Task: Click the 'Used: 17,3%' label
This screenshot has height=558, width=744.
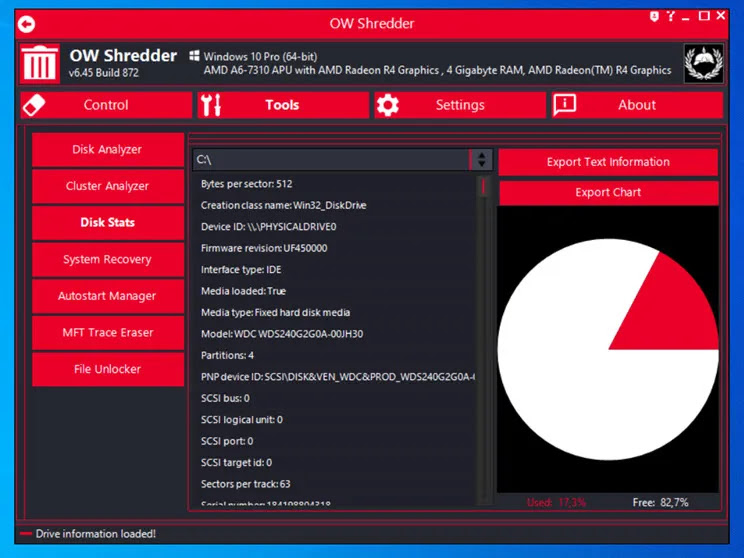Action: point(557,502)
